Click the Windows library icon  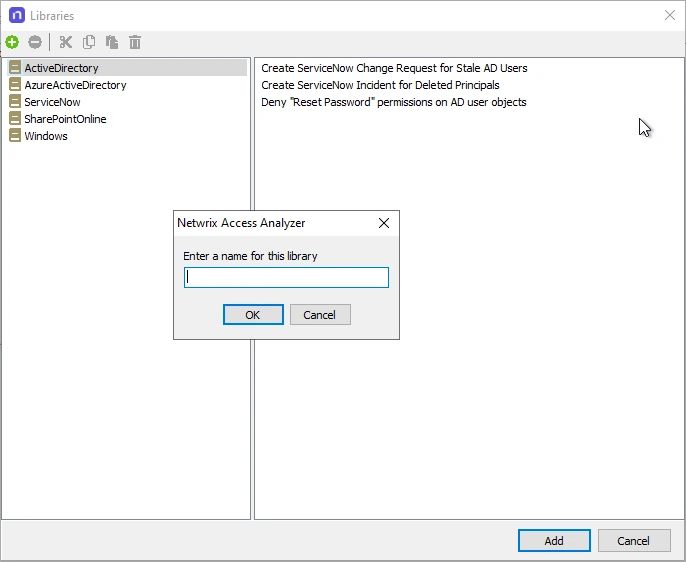click(x=15, y=136)
